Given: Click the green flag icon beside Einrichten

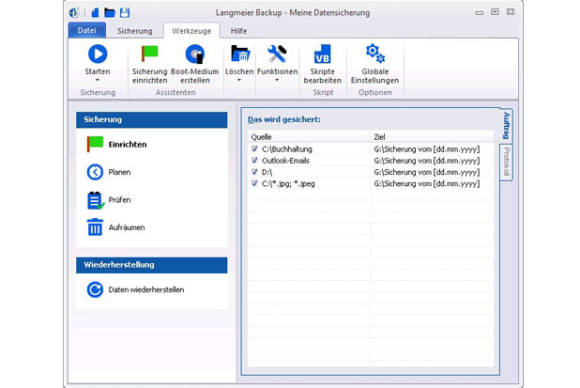Looking at the screenshot, I should [95, 144].
